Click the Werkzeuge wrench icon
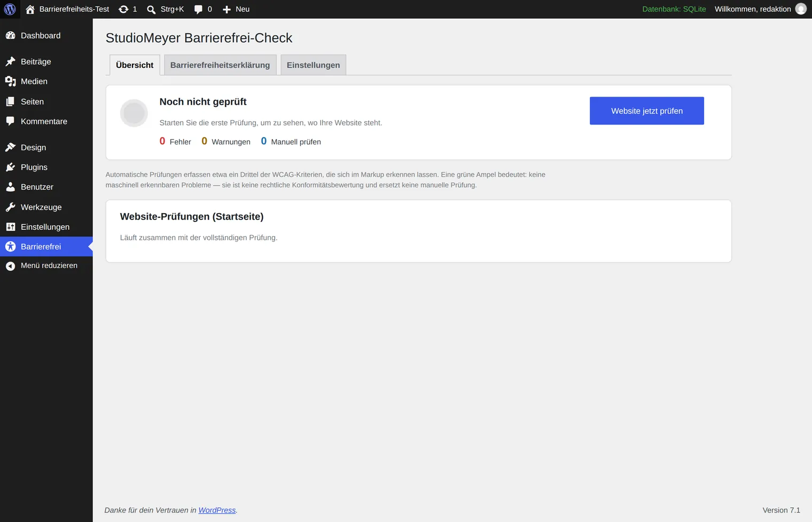 point(10,207)
